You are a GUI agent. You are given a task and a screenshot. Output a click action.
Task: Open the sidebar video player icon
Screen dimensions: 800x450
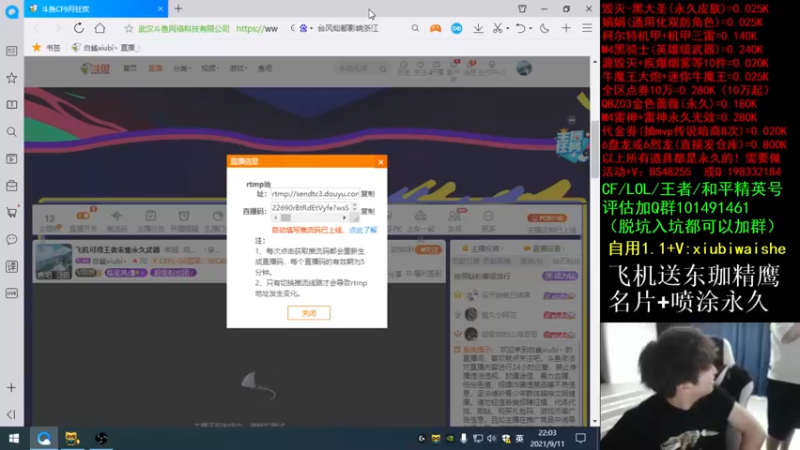(x=11, y=159)
